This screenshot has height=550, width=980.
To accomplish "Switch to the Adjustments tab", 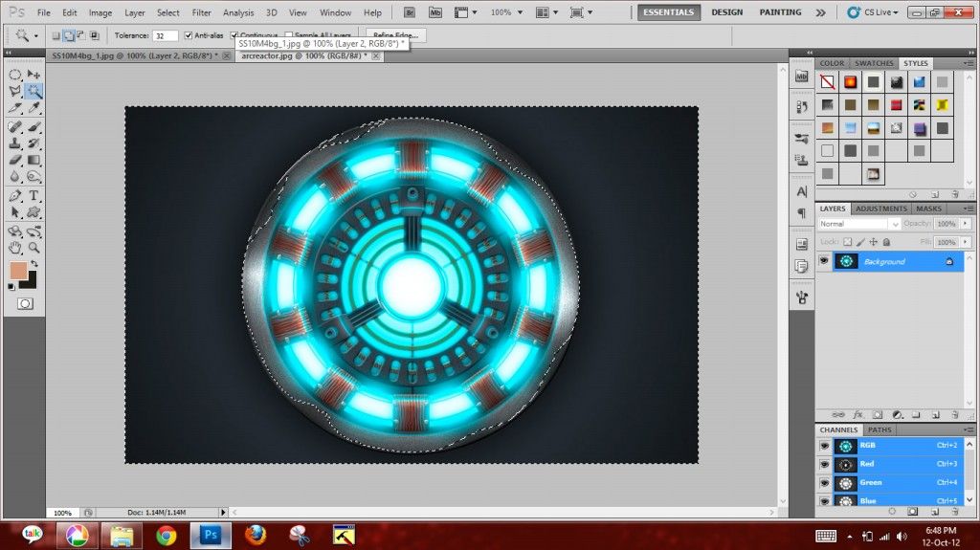I will click(880, 209).
